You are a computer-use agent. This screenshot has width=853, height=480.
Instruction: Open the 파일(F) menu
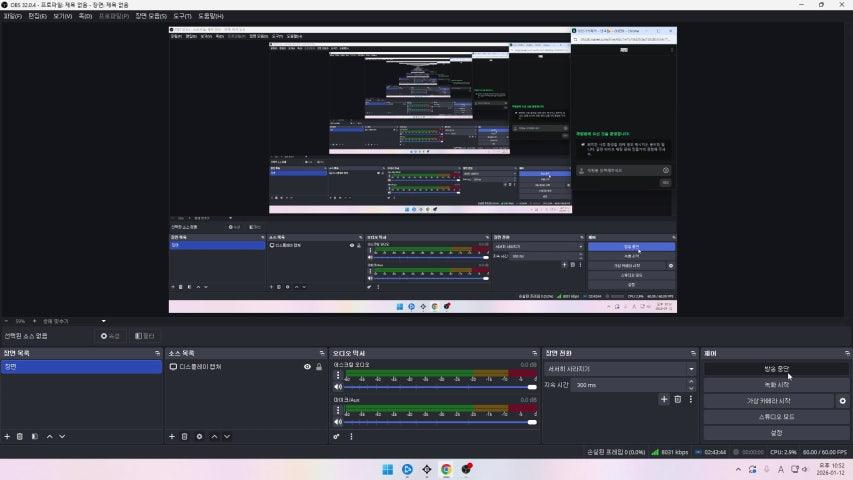pyautogui.click(x=12, y=16)
